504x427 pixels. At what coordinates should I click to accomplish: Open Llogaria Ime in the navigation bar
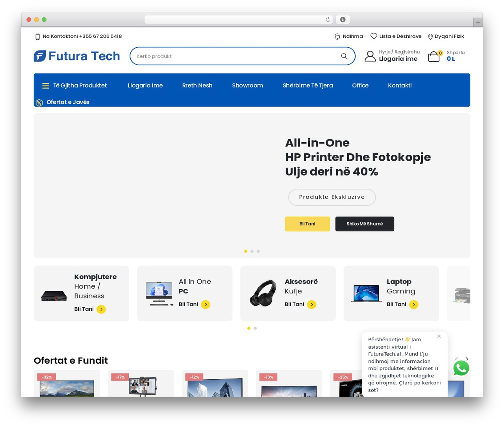tap(145, 85)
